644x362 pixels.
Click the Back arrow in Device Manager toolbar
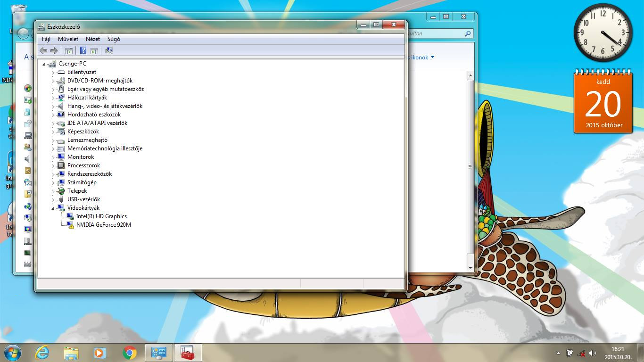(43, 50)
